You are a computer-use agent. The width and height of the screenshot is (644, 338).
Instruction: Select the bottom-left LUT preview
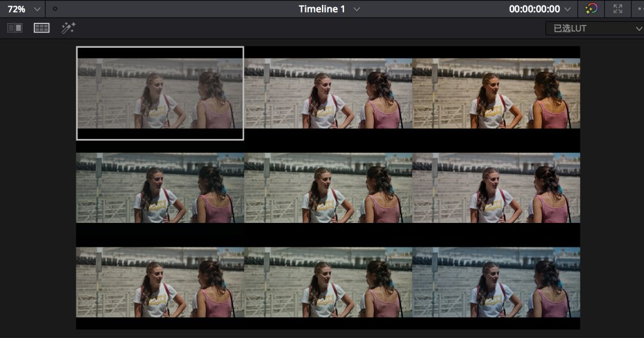[160, 282]
